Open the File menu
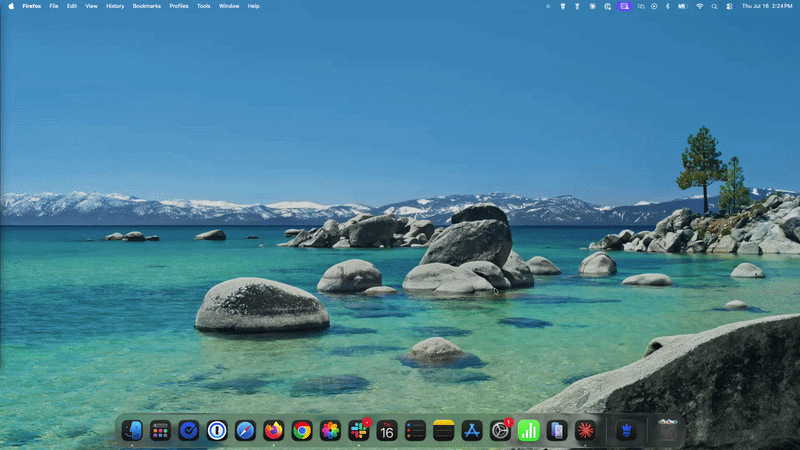The height and width of the screenshot is (450, 800). point(54,6)
